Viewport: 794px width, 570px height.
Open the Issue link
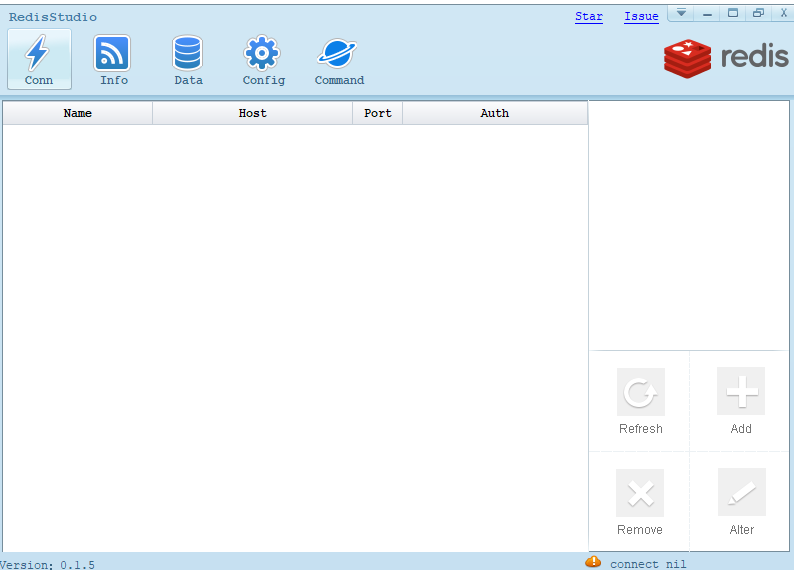point(641,17)
